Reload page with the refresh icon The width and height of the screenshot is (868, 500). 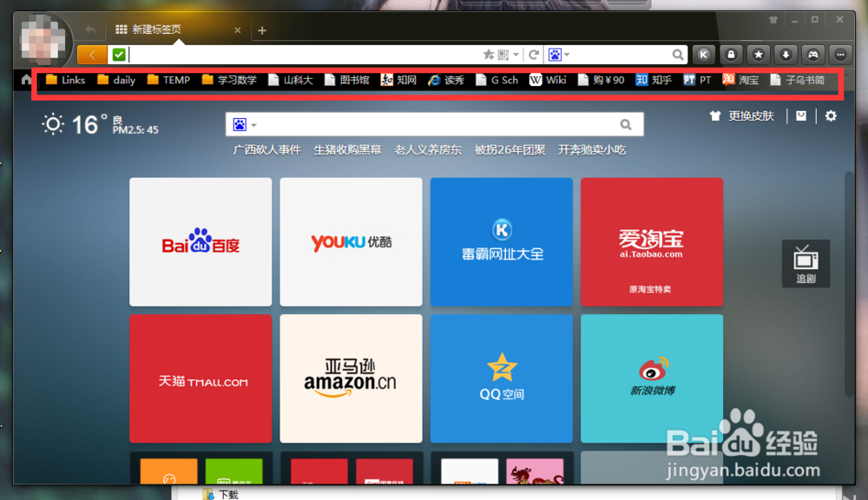click(534, 55)
